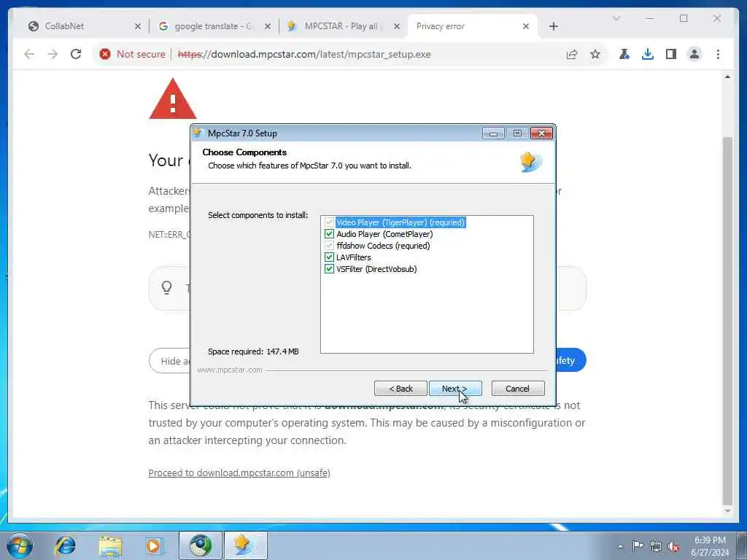Click the URL in the address bar
747x560 pixels.
click(304, 54)
